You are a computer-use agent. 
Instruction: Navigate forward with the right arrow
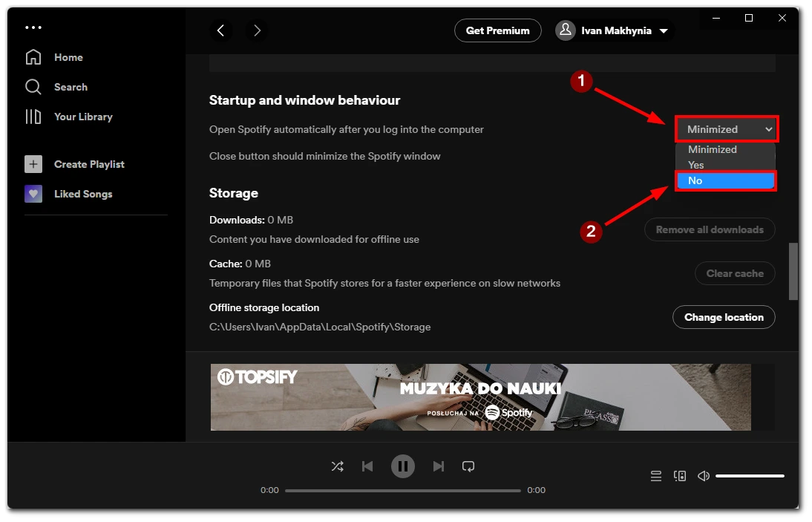tap(257, 30)
